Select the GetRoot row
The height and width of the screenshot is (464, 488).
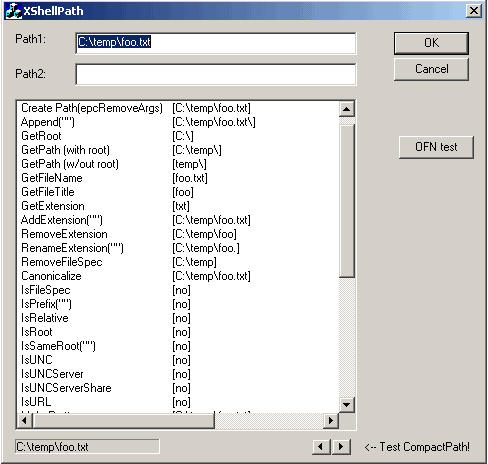(x=178, y=136)
